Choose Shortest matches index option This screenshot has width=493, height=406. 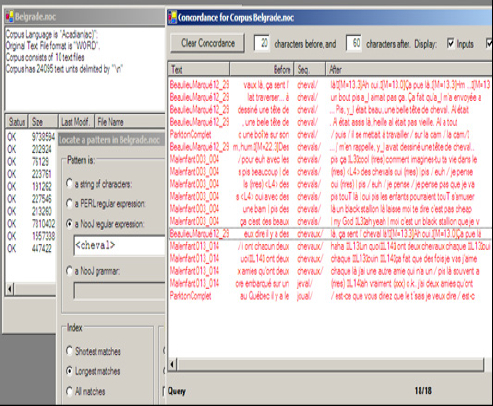point(69,351)
